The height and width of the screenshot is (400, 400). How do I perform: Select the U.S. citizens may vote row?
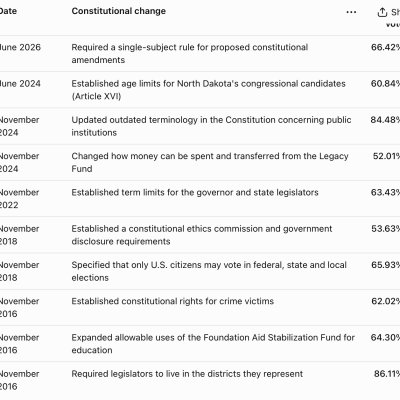(x=200, y=271)
